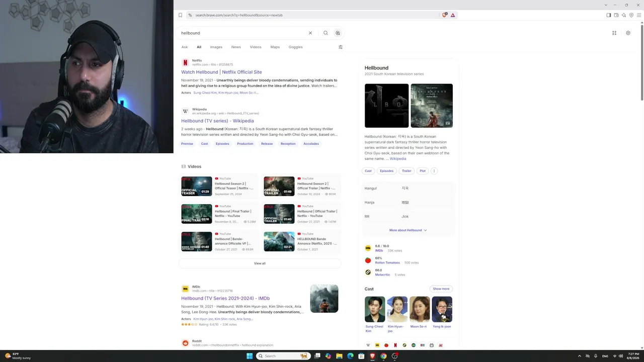Switch to the Ask tab
The height and width of the screenshot is (362, 644).
185,47
